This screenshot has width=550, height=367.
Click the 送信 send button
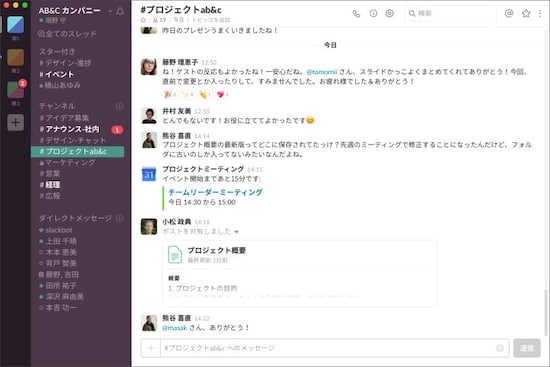(x=527, y=348)
